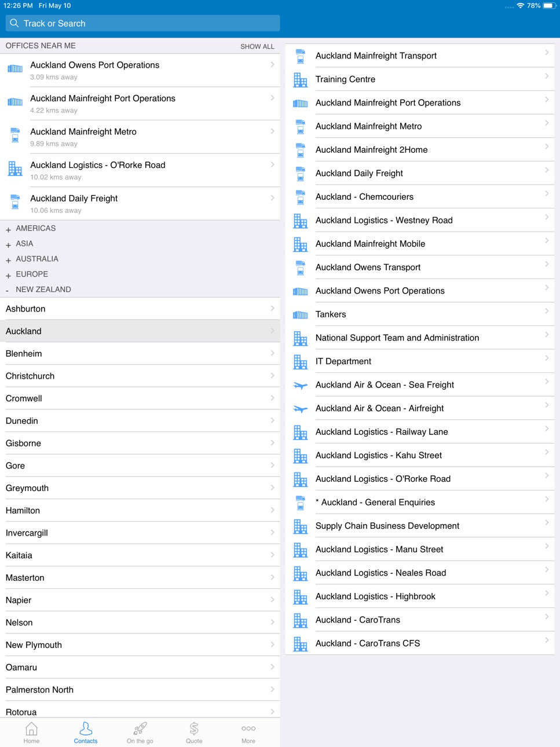Open Auckland - CaroTrans office
The width and height of the screenshot is (560, 747).
tap(420, 620)
